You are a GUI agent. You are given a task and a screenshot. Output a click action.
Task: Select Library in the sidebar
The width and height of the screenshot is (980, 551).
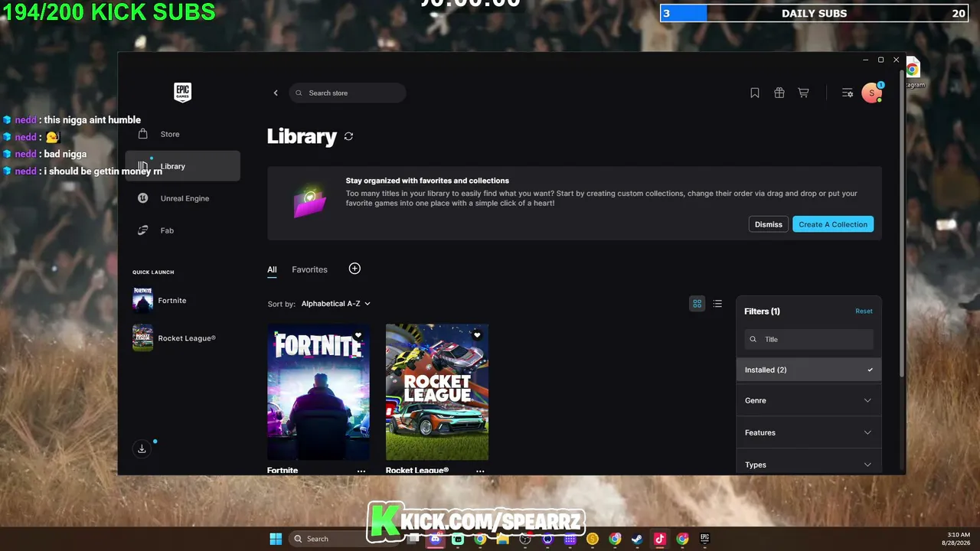(x=182, y=166)
